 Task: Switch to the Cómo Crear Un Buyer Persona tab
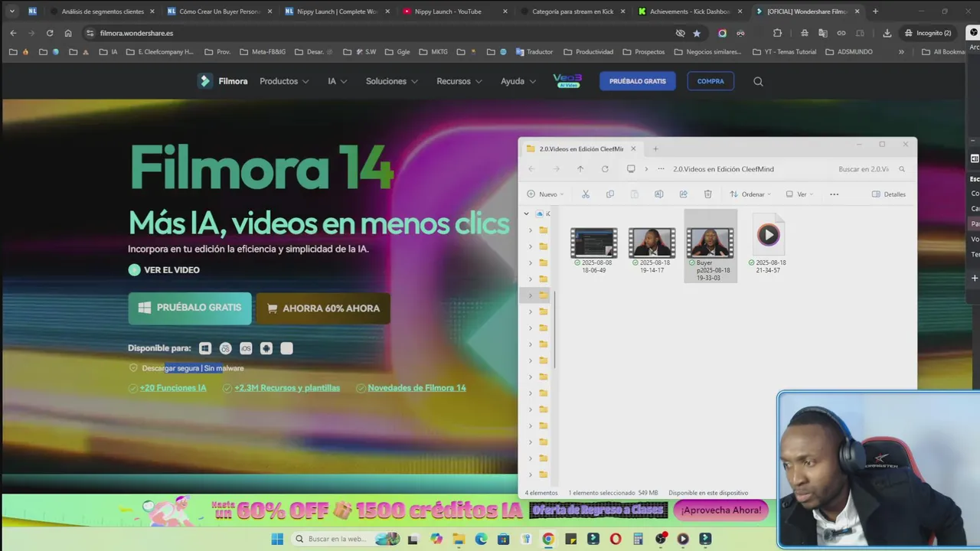(x=220, y=11)
